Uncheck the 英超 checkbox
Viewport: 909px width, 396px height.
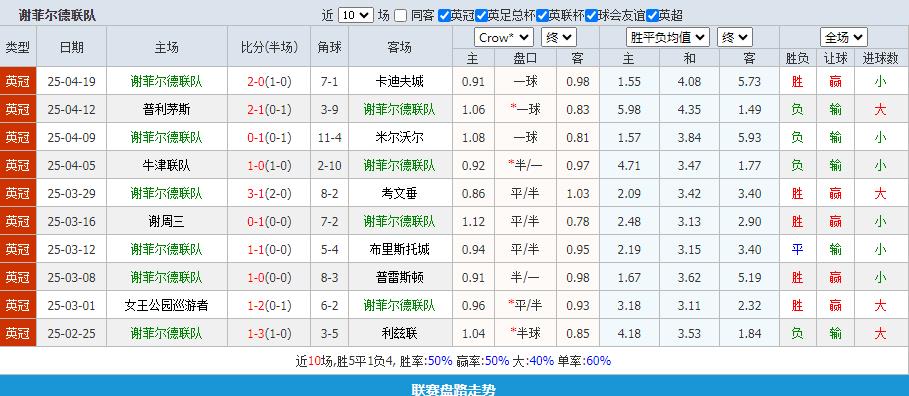click(652, 16)
